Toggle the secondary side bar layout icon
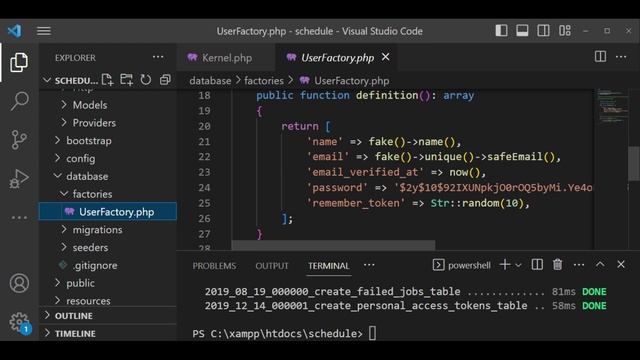The image size is (640, 360). pyautogui.click(x=543, y=31)
